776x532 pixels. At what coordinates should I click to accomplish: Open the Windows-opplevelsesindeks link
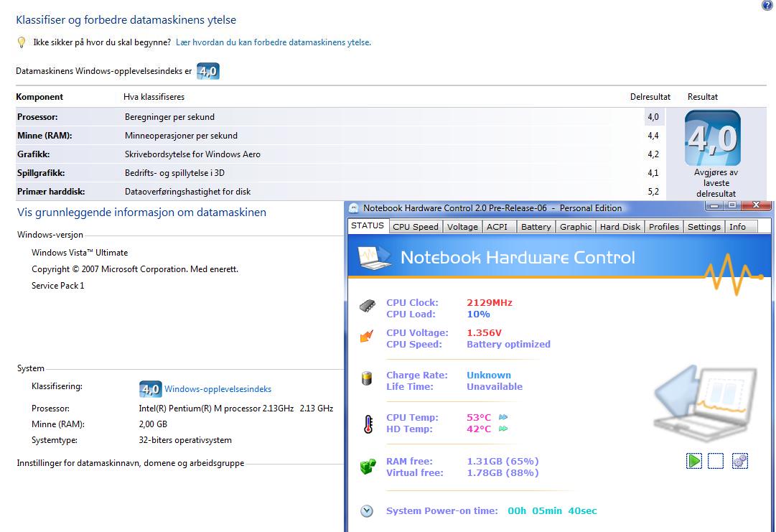point(218,389)
